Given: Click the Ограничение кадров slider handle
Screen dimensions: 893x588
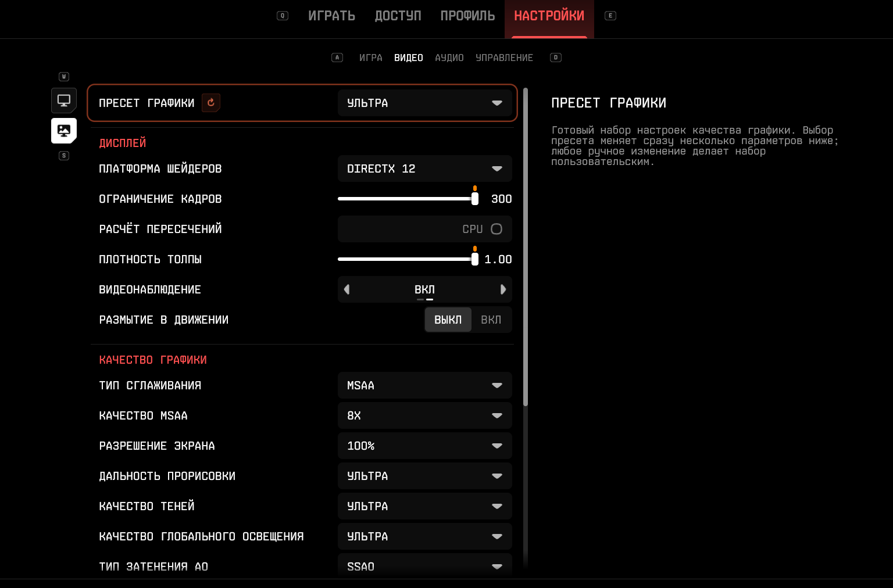Looking at the screenshot, I should point(475,199).
